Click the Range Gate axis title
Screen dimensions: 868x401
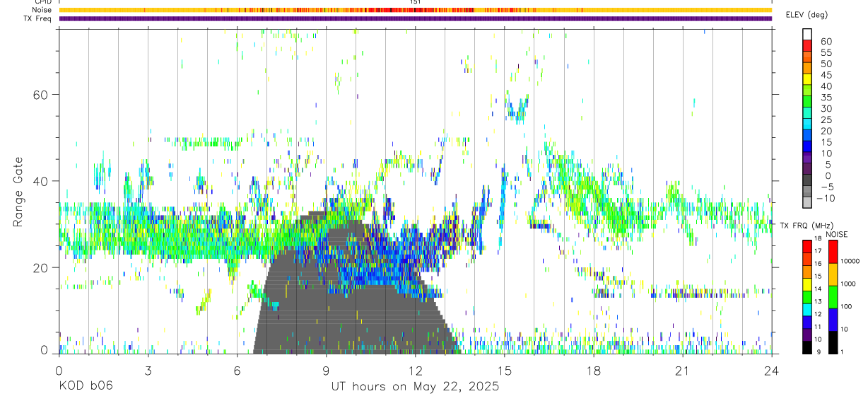(19, 191)
